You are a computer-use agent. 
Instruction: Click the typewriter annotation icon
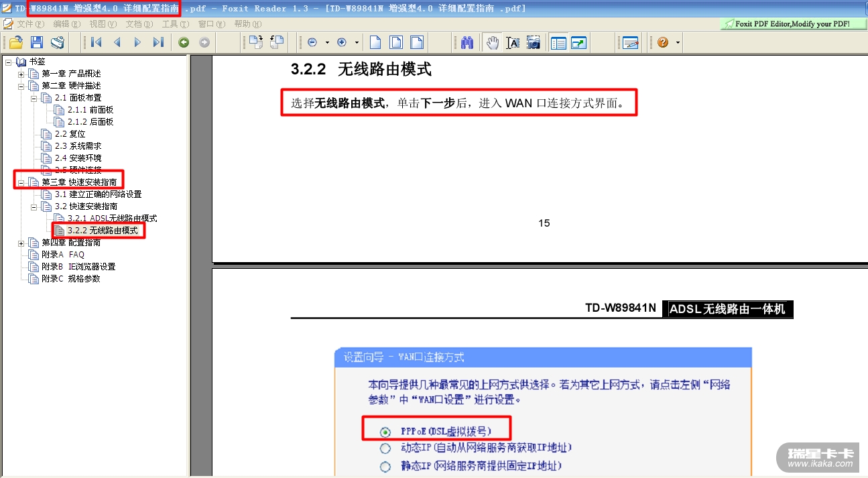(x=630, y=42)
